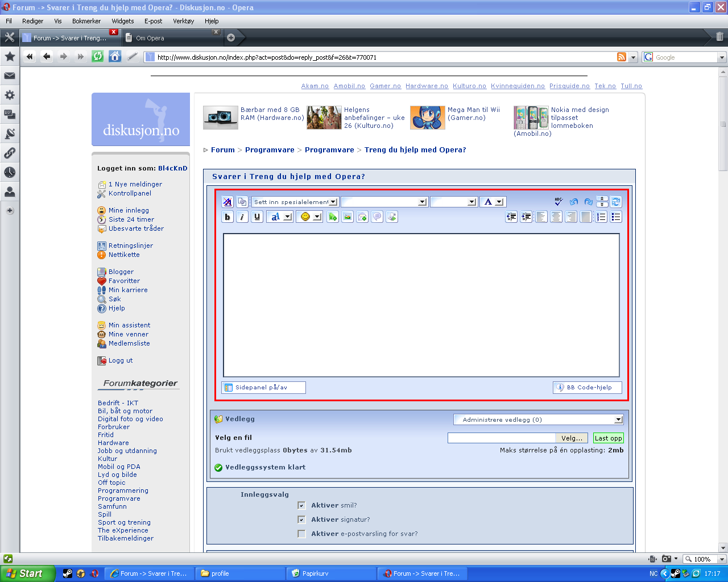
Task: Undo last edit in the post editor
Action: click(573, 202)
